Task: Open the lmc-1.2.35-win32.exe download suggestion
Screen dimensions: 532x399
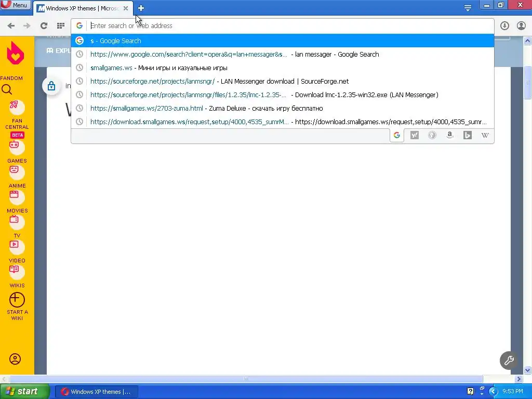Action: [282, 95]
